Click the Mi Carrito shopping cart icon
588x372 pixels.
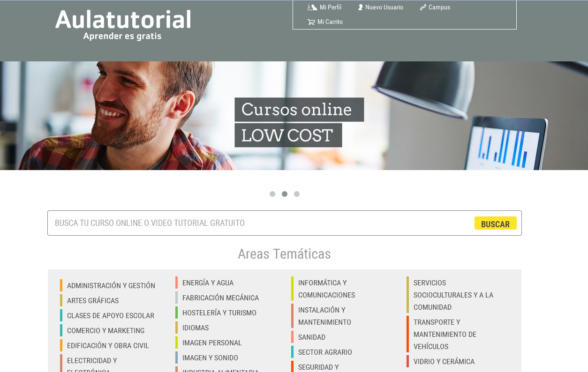(311, 22)
